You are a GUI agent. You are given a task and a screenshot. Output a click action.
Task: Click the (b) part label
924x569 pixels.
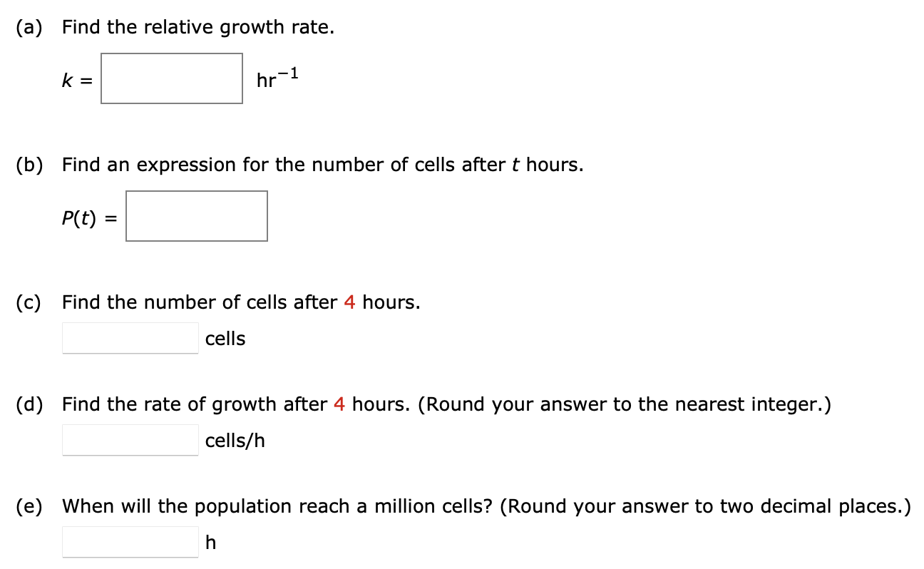point(29,165)
